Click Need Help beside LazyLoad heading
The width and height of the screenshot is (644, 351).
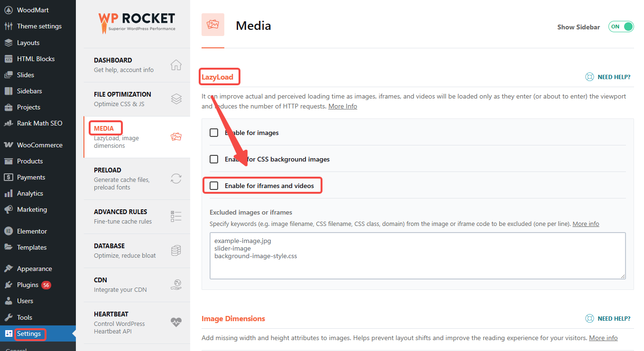click(x=608, y=77)
